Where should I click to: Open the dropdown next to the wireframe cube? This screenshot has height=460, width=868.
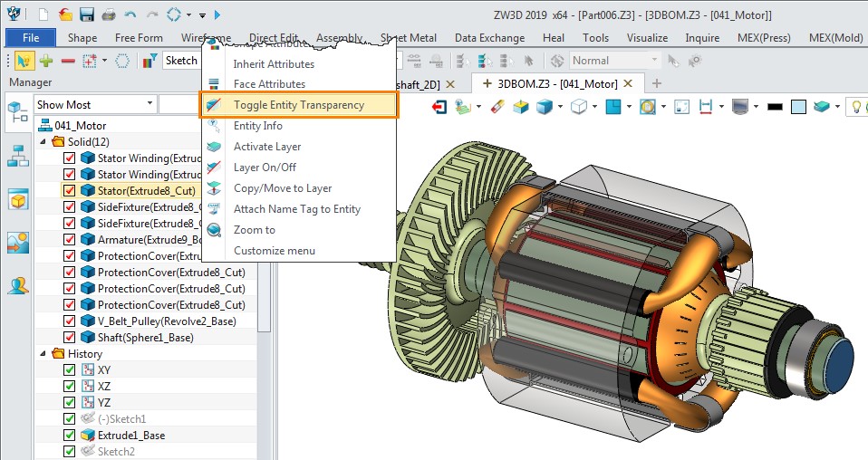(x=594, y=106)
